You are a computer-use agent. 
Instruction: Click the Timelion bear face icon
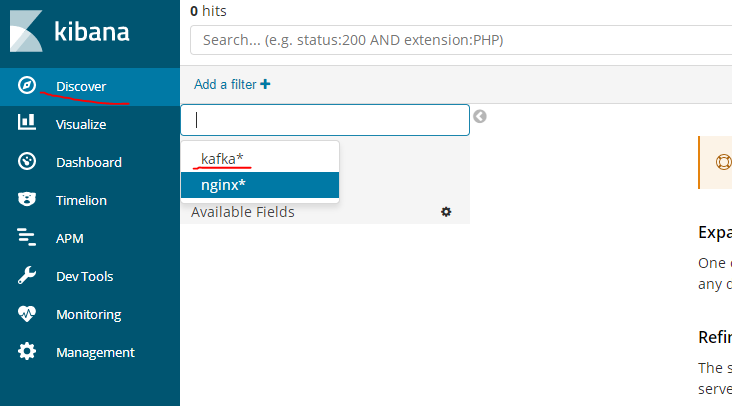click(27, 199)
